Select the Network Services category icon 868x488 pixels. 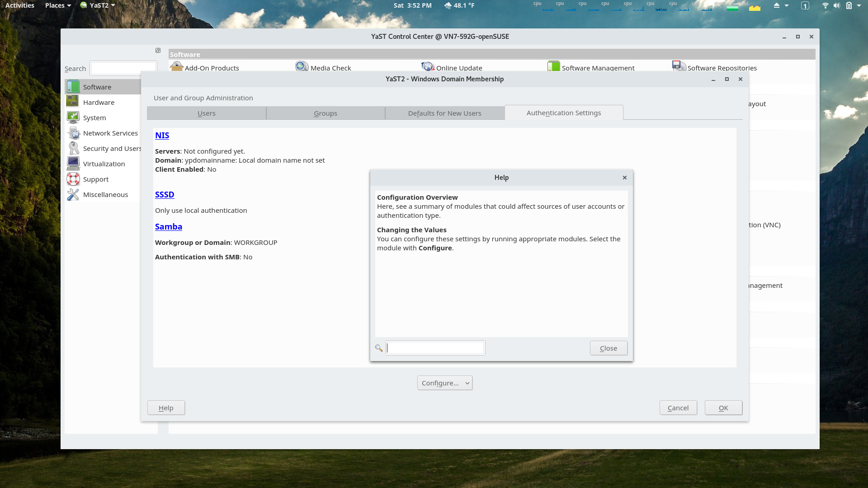73,133
